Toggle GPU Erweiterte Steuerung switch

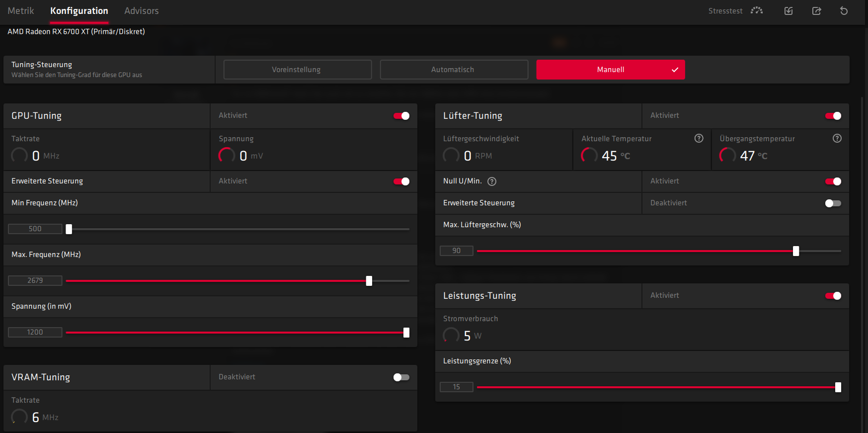[x=401, y=181]
